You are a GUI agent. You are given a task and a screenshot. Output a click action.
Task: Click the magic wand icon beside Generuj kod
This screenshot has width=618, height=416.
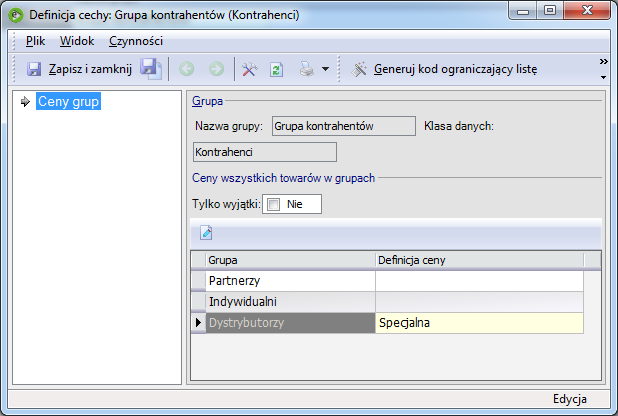[x=359, y=69]
